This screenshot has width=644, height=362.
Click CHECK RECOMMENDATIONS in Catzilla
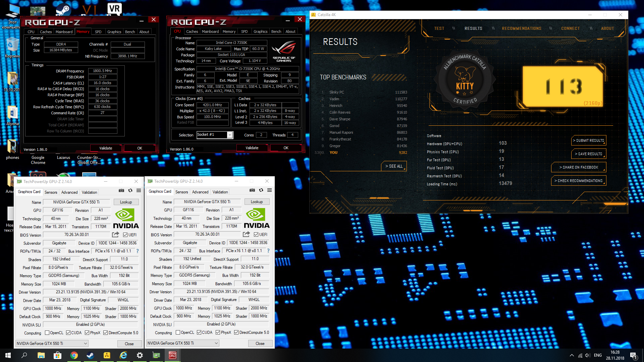coord(579,181)
